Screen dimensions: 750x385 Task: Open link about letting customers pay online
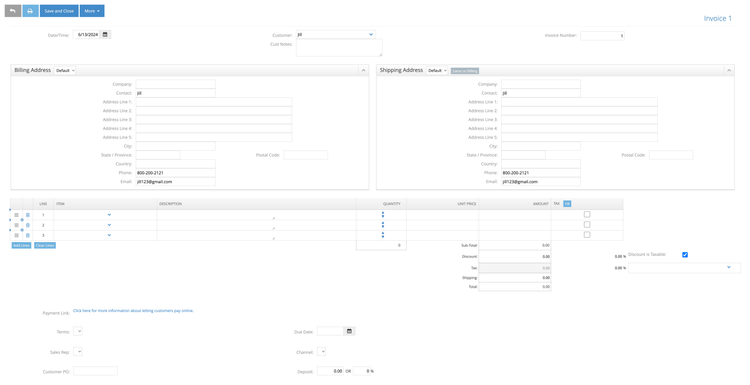pyautogui.click(x=133, y=311)
